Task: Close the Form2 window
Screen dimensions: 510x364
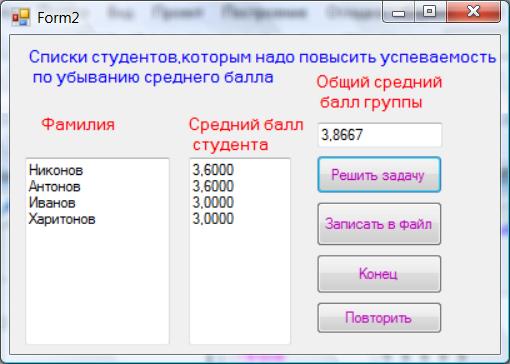Action: point(473,12)
